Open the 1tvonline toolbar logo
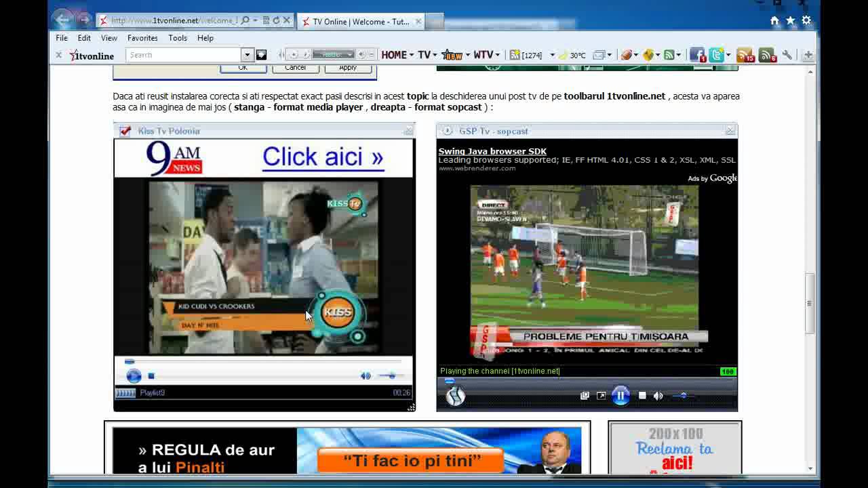The height and width of the screenshot is (488, 868). pyautogui.click(x=92, y=56)
